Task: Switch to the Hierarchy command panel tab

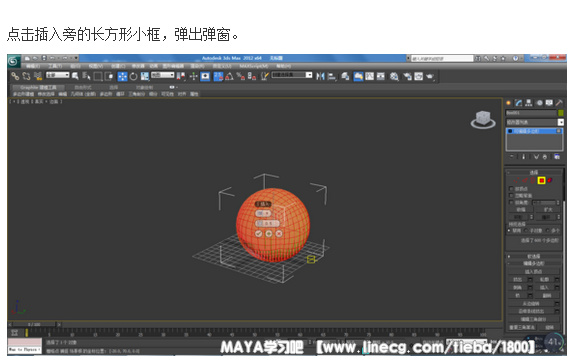Action: pos(529,103)
